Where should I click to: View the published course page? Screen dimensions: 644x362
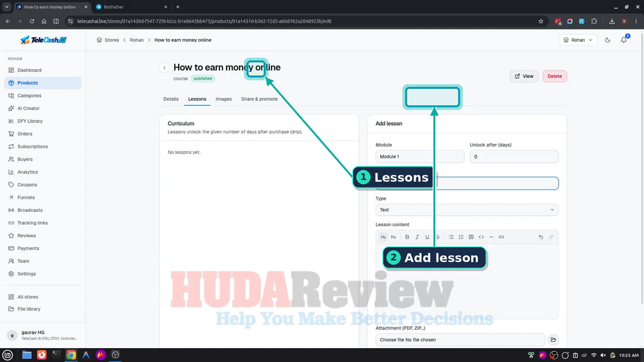point(524,76)
